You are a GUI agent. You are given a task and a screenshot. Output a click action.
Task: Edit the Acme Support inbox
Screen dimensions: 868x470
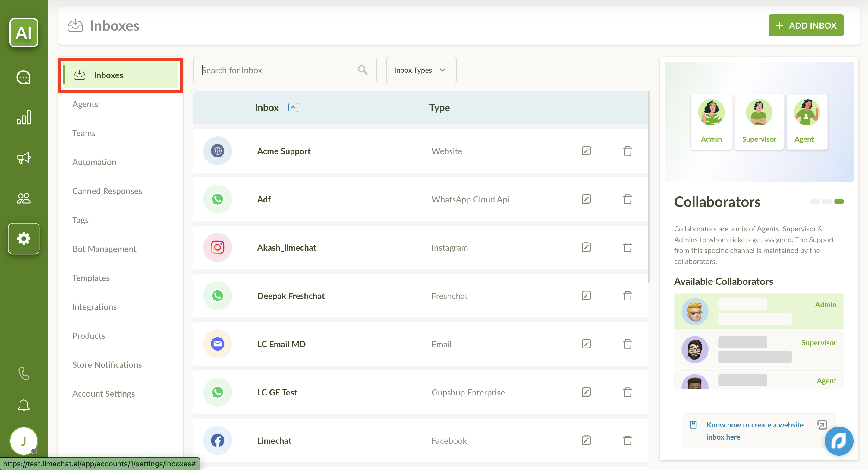(x=586, y=151)
